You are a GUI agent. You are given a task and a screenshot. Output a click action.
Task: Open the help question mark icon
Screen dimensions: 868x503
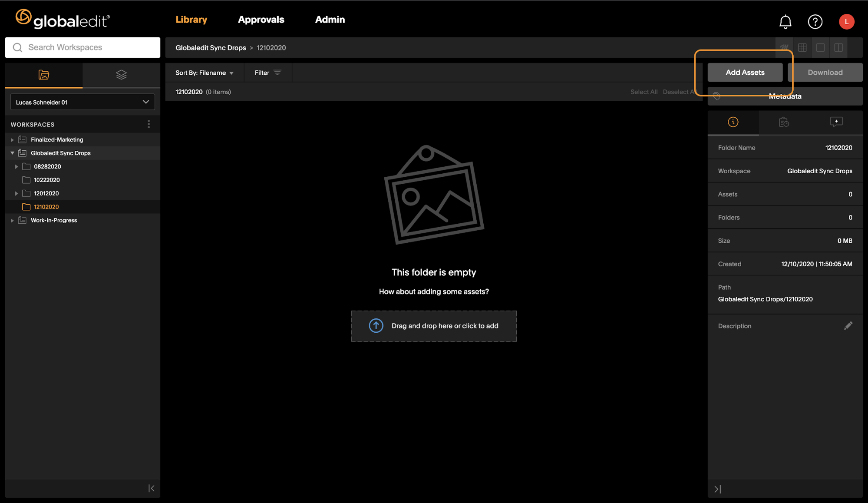pyautogui.click(x=815, y=22)
